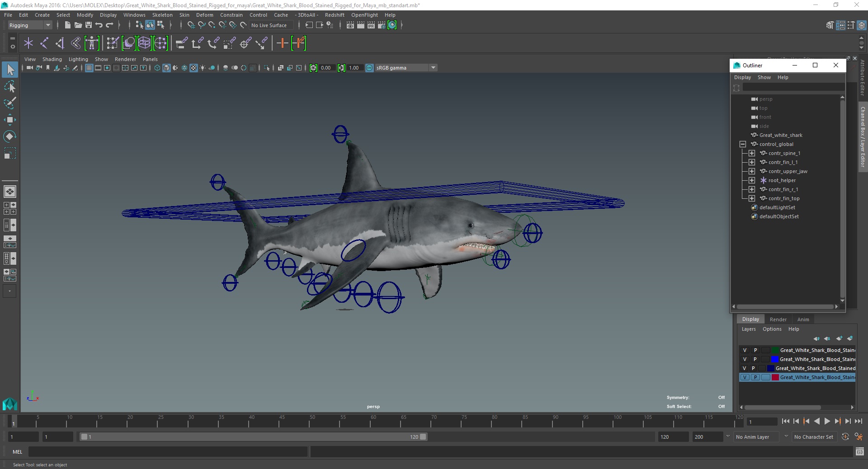Open animation preferences icon beside Character Set

point(859,437)
